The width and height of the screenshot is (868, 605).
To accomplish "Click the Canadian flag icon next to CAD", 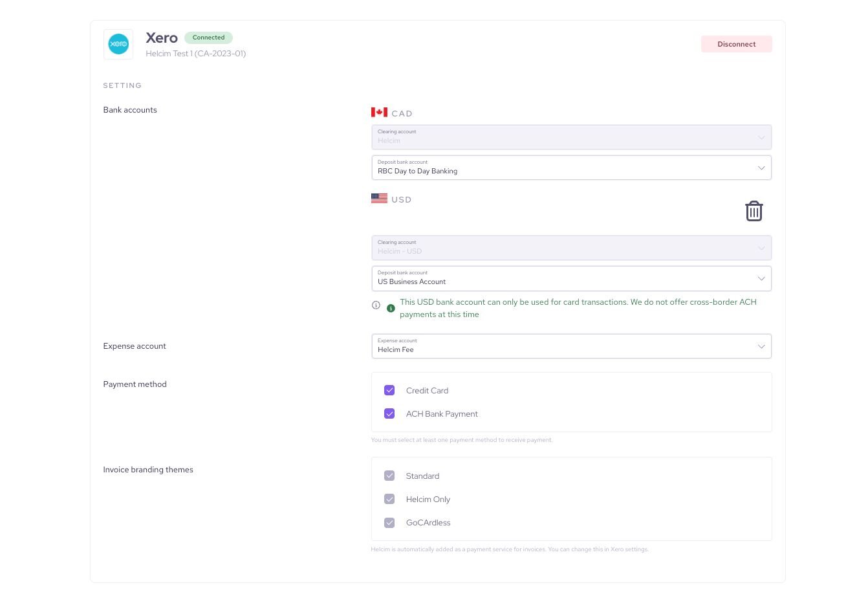I will coord(379,113).
